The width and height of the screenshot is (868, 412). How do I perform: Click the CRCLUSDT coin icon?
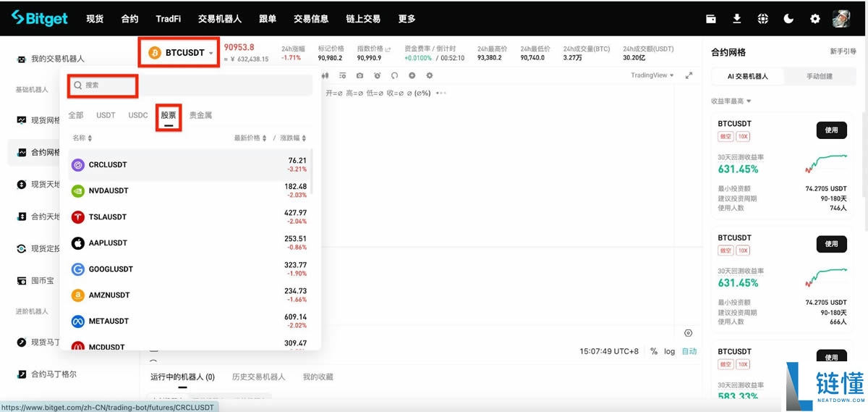tap(77, 165)
